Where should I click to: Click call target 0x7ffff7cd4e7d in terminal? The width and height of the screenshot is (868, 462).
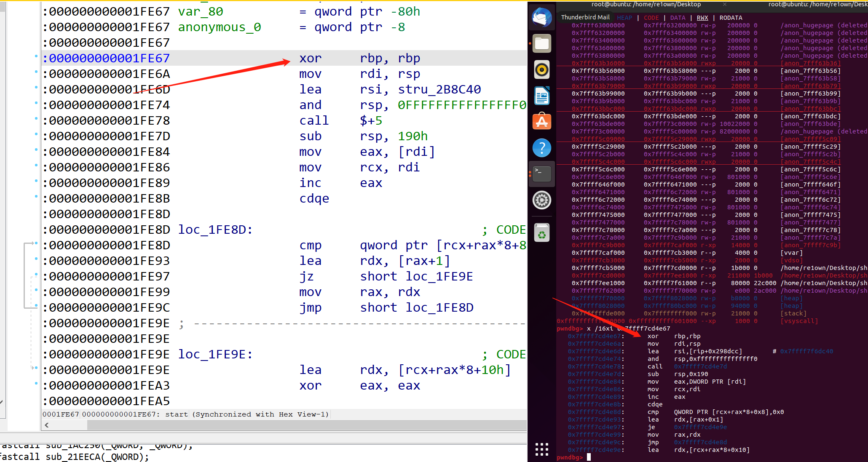700,366
